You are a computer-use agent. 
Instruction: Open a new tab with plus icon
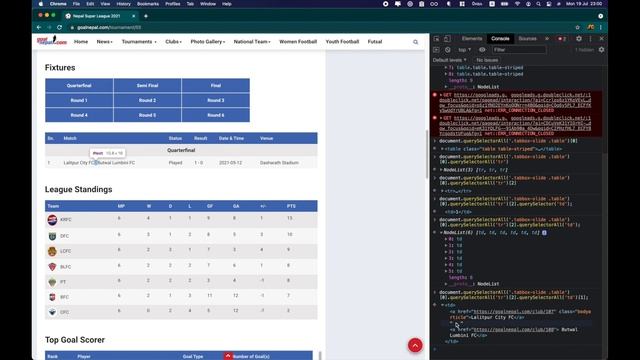coord(146,16)
